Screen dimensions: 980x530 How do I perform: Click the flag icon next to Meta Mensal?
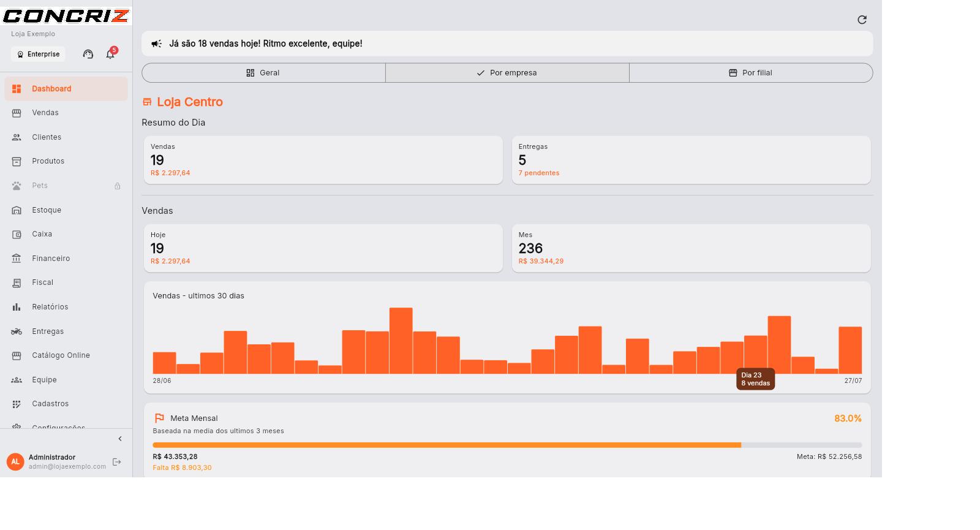tap(159, 418)
